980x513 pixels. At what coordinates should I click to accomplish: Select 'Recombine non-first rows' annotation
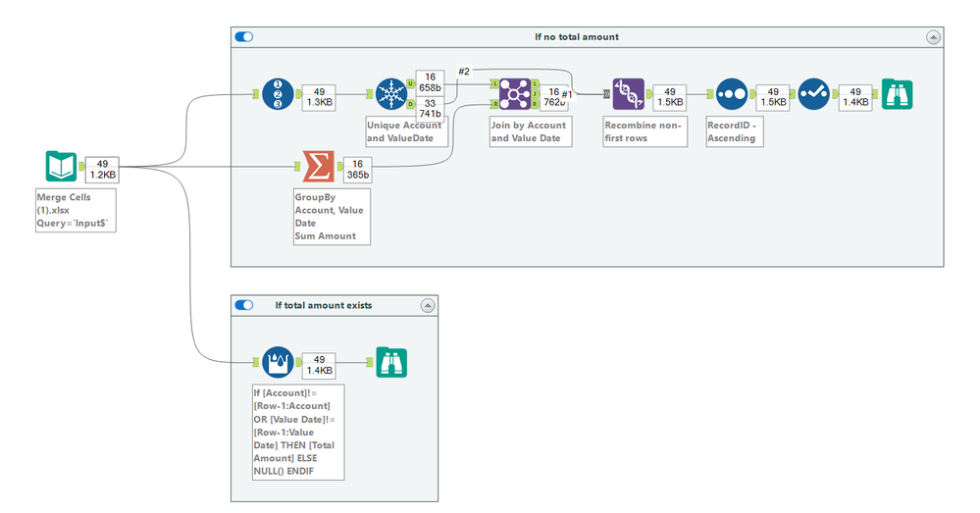[x=645, y=131]
